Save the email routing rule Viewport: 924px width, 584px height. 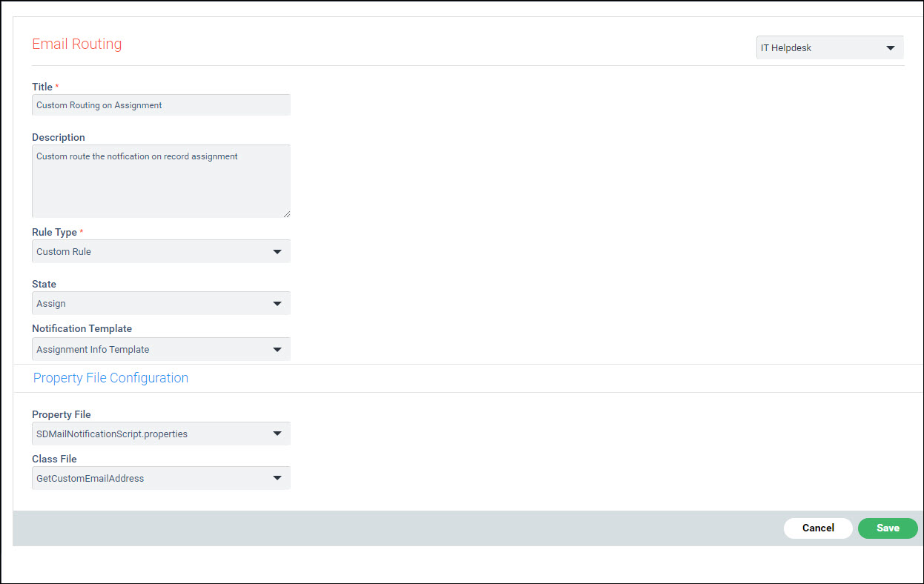pyautogui.click(x=888, y=528)
